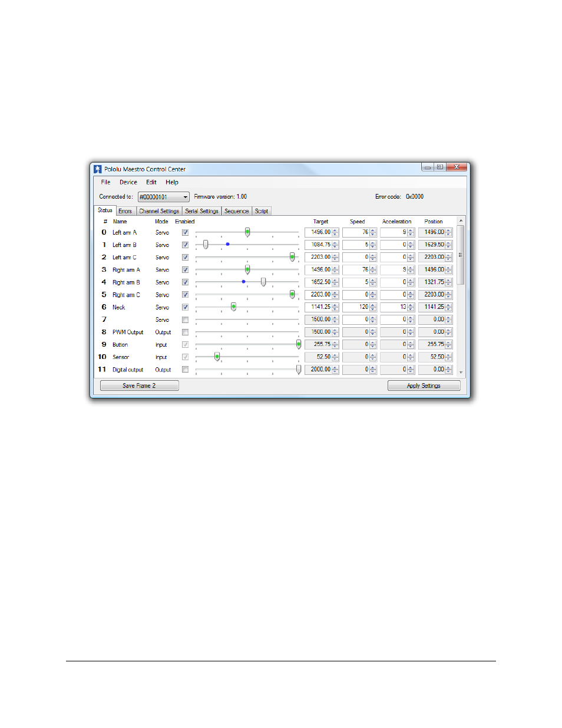Click Save Frame 2 button

click(140, 386)
